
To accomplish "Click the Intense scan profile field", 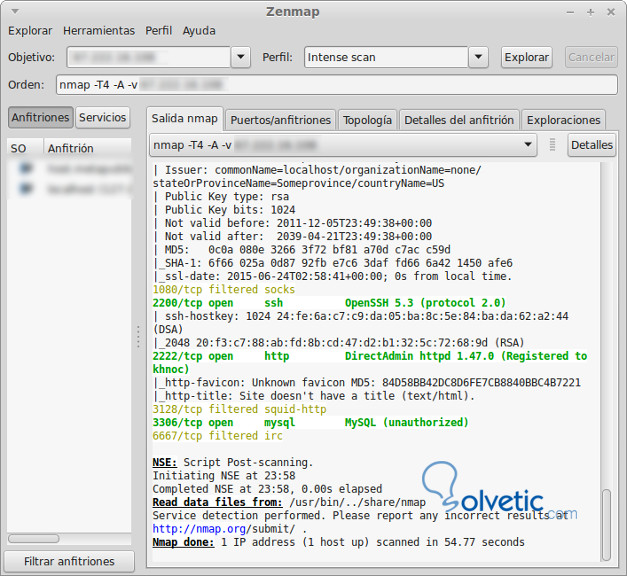I will coord(386,57).
